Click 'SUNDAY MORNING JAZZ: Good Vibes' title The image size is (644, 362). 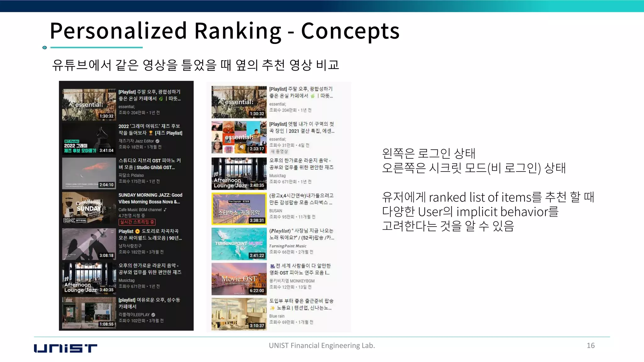150,198
